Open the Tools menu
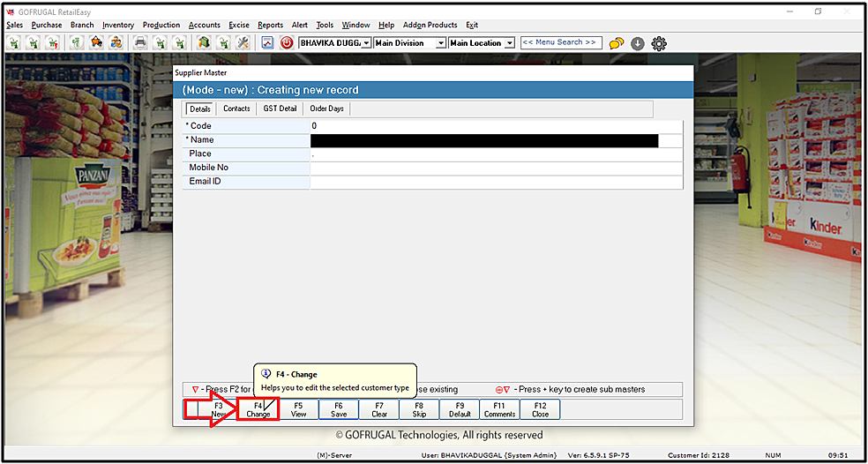 tap(325, 25)
